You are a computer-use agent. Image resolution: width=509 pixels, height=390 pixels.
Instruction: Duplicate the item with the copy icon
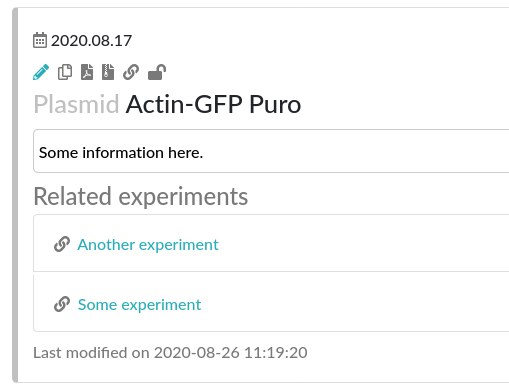point(65,72)
